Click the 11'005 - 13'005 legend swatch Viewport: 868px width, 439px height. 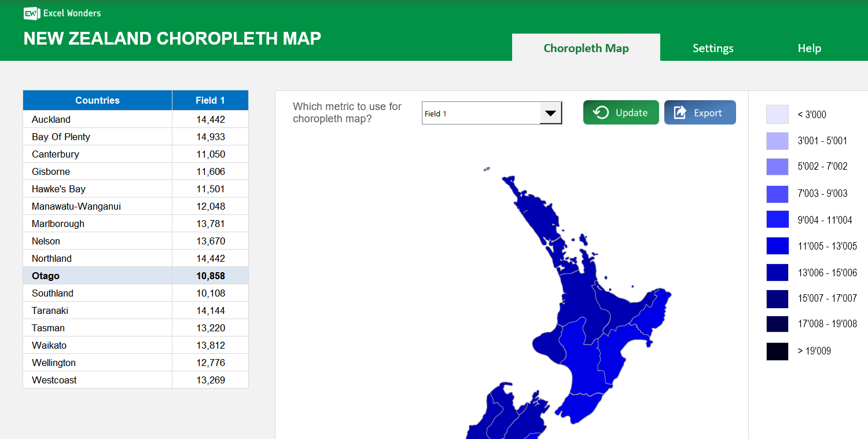tap(777, 246)
